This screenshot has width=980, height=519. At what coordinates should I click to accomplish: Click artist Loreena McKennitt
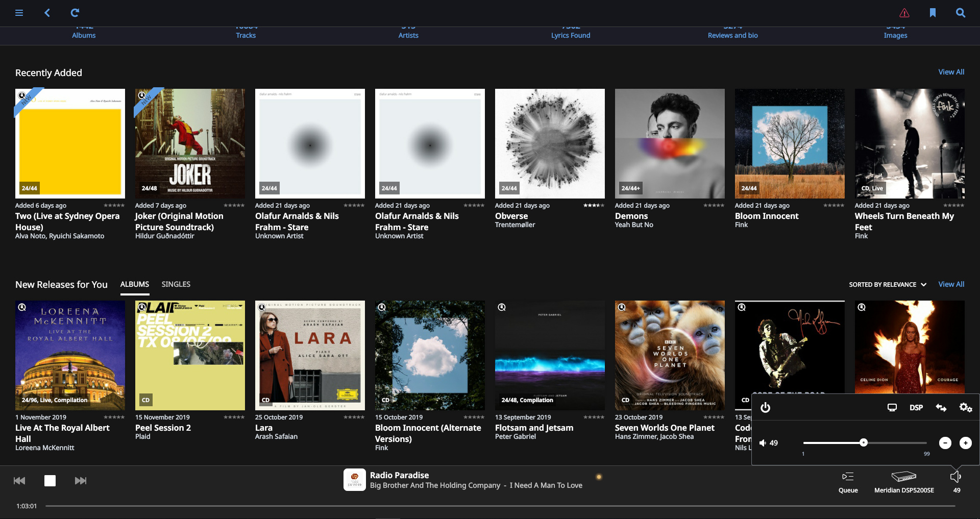pyautogui.click(x=45, y=448)
